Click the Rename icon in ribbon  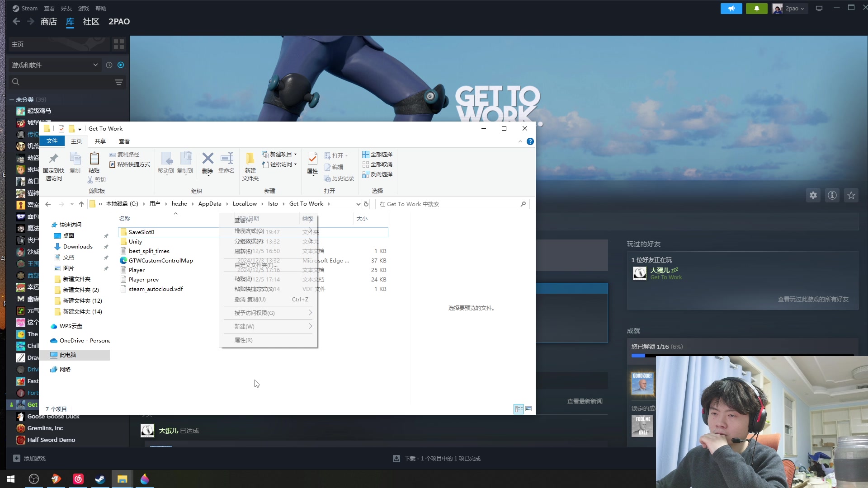click(226, 159)
